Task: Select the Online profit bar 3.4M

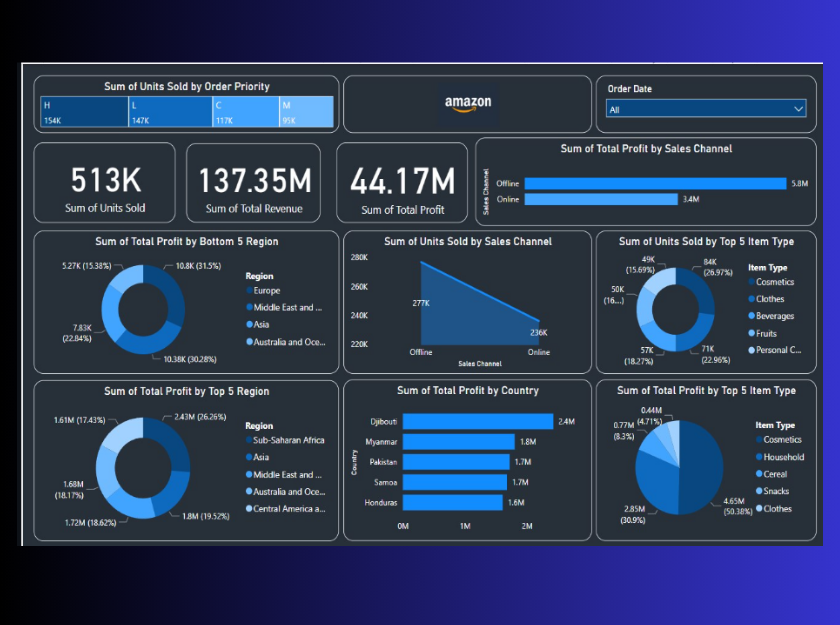Action: 601,199
